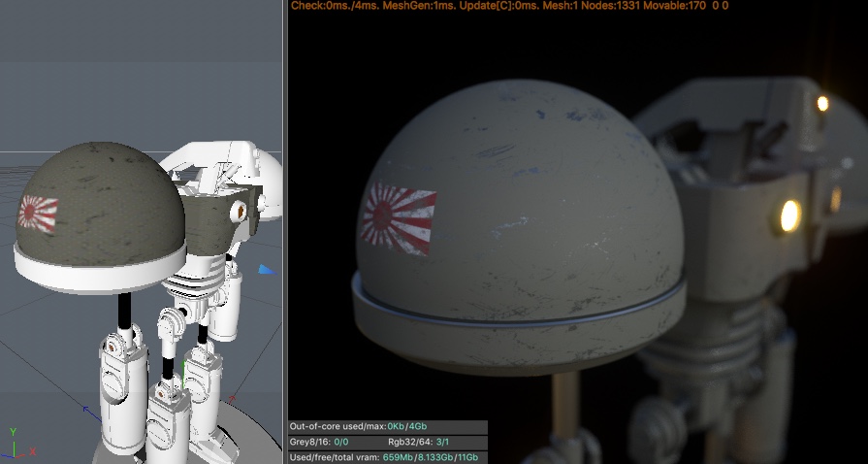Image resolution: width=868 pixels, height=464 pixels.
Task: Click the blue cone object in the editor viewport
Action: point(268,270)
